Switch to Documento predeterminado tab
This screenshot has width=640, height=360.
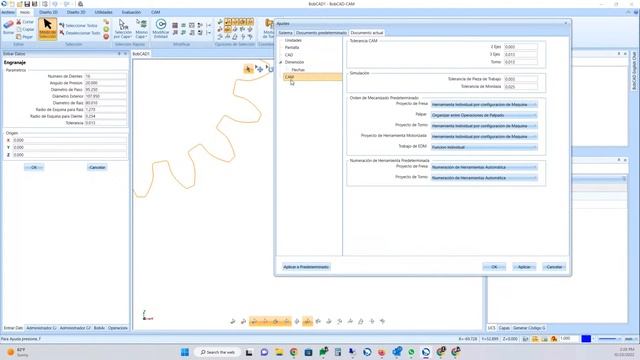(x=321, y=33)
